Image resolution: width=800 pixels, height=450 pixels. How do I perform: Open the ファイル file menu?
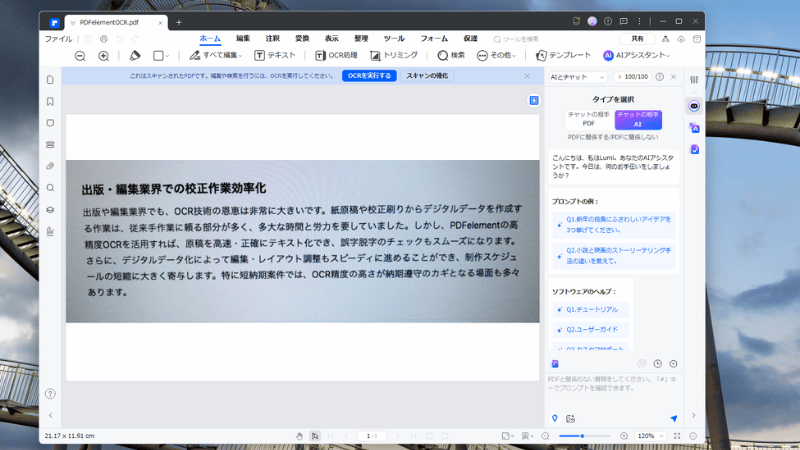point(58,39)
